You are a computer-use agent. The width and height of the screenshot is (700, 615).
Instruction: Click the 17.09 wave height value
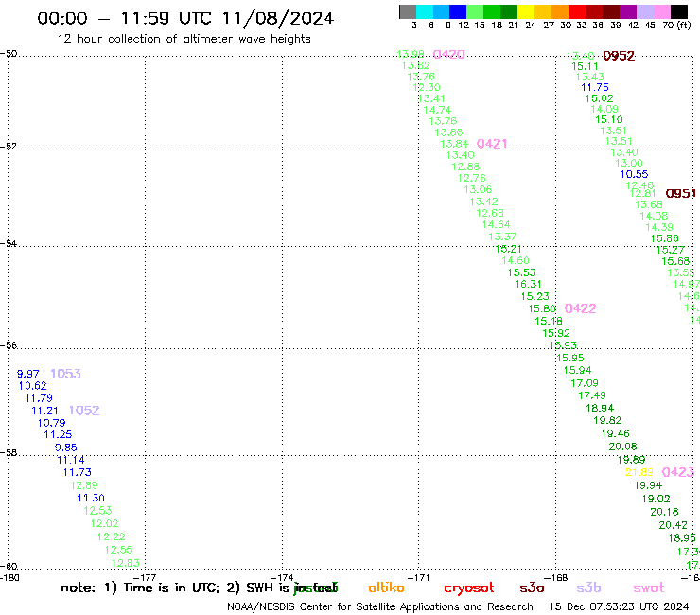(x=585, y=383)
